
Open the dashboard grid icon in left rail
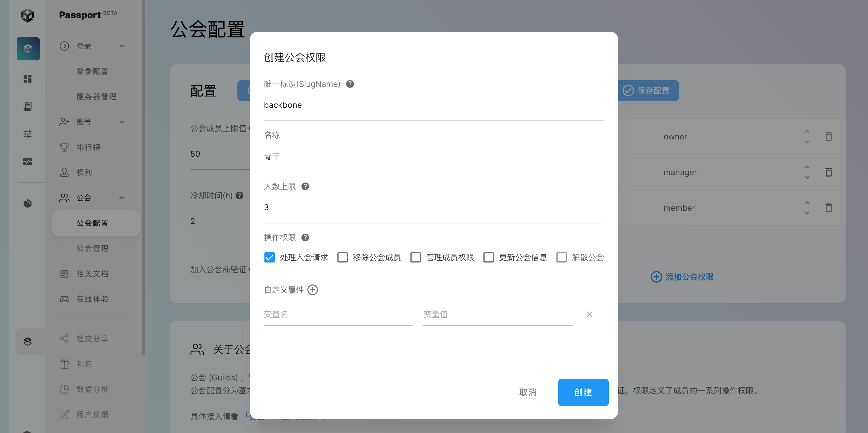pos(28,79)
